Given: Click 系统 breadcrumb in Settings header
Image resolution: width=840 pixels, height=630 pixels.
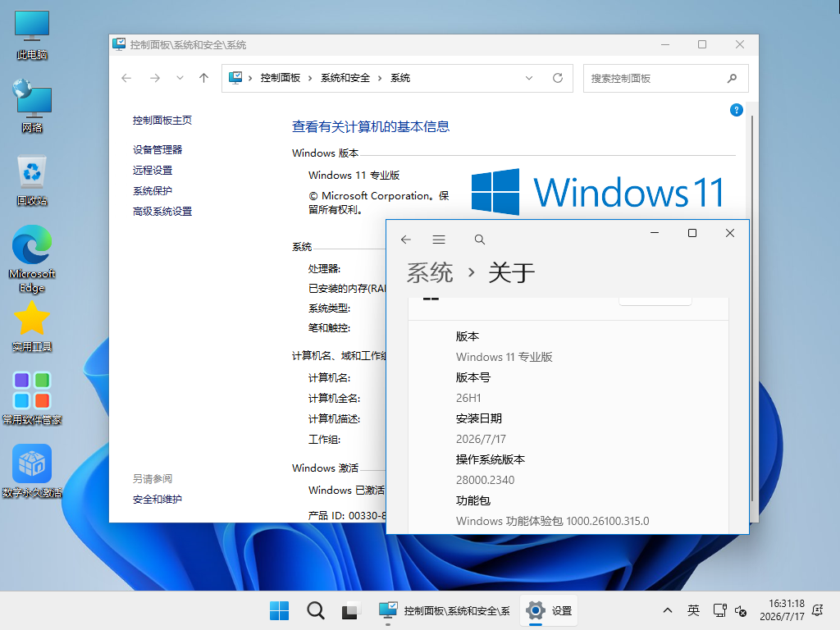Looking at the screenshot, I should point(430,272).
